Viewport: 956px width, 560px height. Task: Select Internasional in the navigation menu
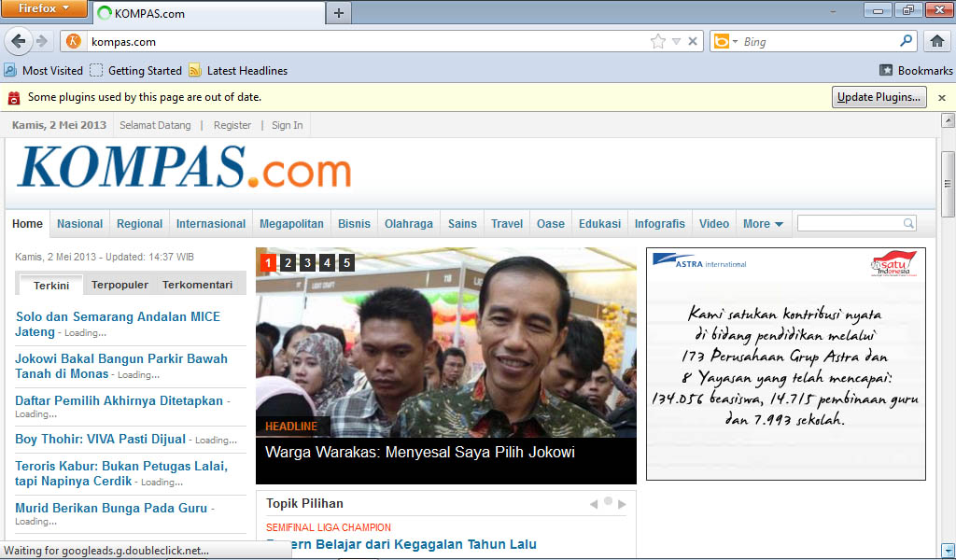[x=210, y=223]
